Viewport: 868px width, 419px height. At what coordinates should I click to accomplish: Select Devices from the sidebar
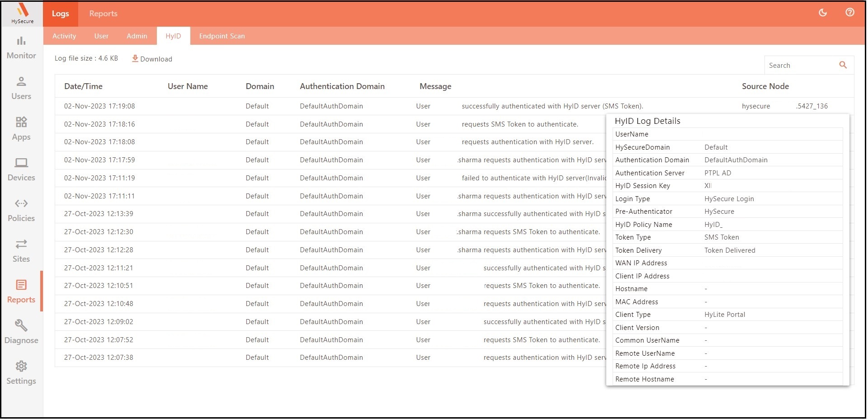[x=21, y=169]
